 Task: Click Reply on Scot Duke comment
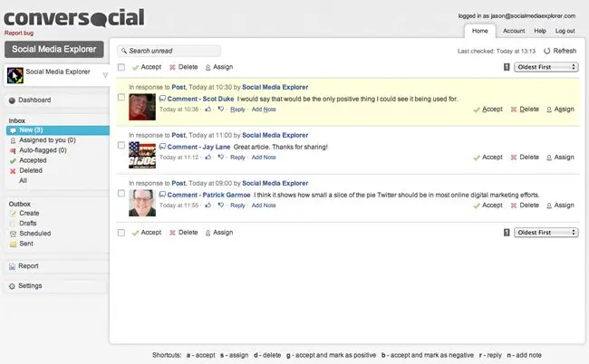point(237,110)
